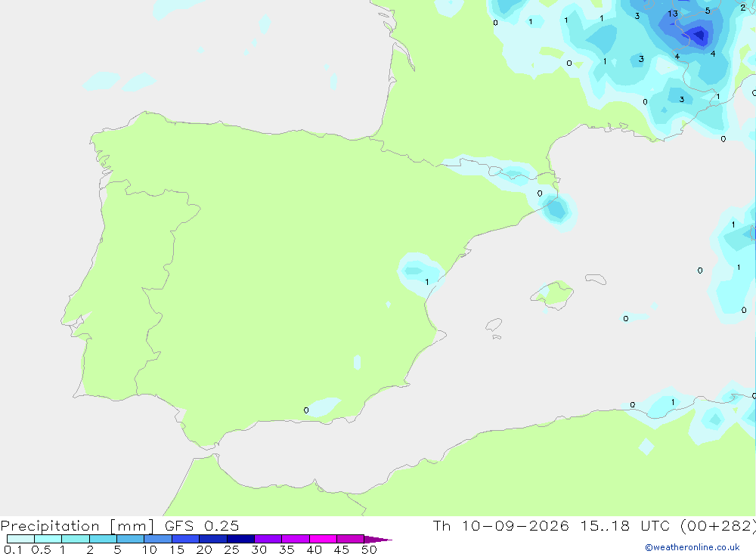Click the Mallorca island outline
Image resolution: width=756 pixels, height=554 pixels.
pyautogui.click(x=552, y=294)
